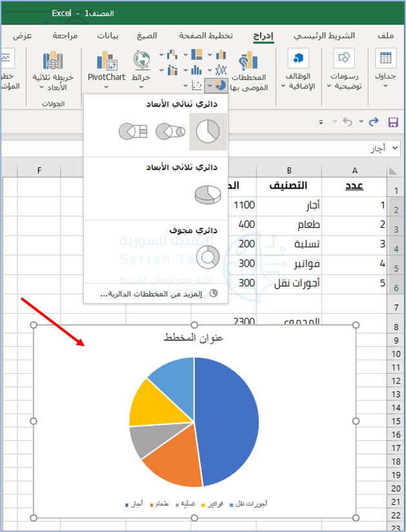Click the waterfall chart insert icon

point(172,55)
